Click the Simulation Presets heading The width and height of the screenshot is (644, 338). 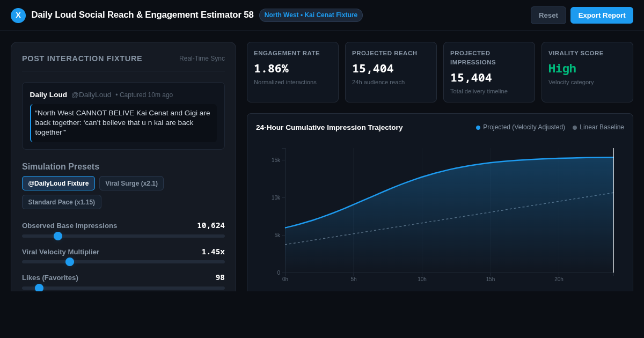pyautogui.click(x=61, y=167)
